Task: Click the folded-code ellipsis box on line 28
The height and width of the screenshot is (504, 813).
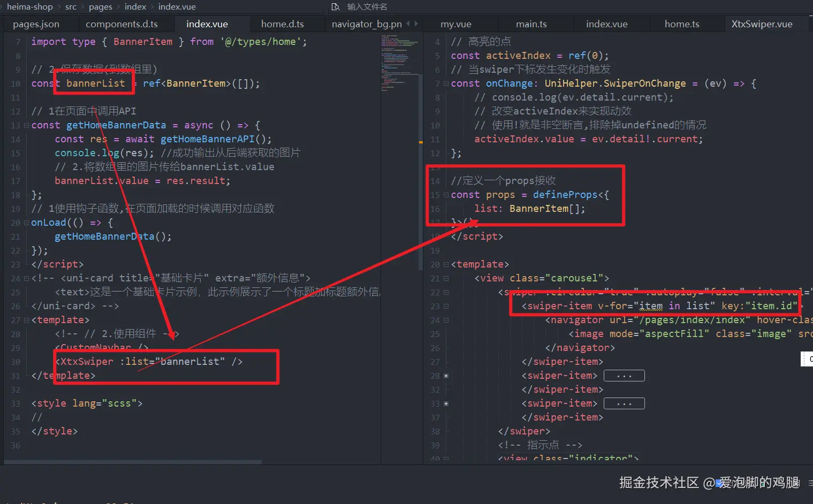Action: tap(624, 376)
